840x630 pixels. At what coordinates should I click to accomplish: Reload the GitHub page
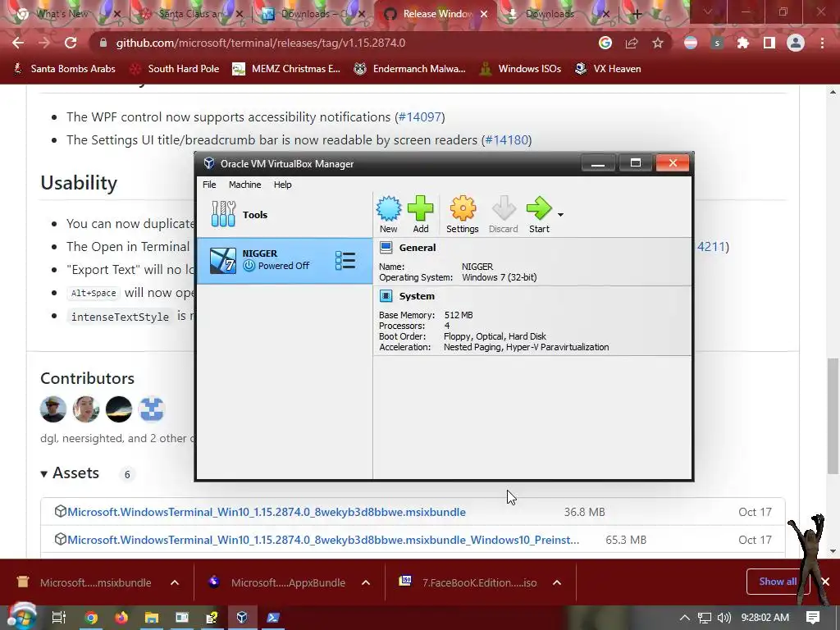71,43
